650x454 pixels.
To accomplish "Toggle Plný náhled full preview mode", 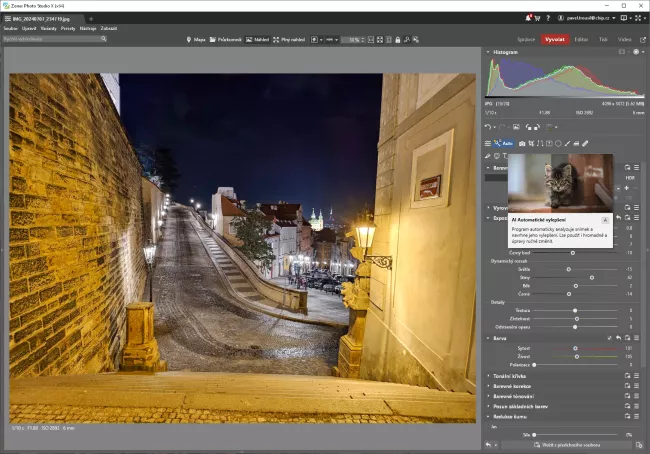I will click(x=287, y=39).
